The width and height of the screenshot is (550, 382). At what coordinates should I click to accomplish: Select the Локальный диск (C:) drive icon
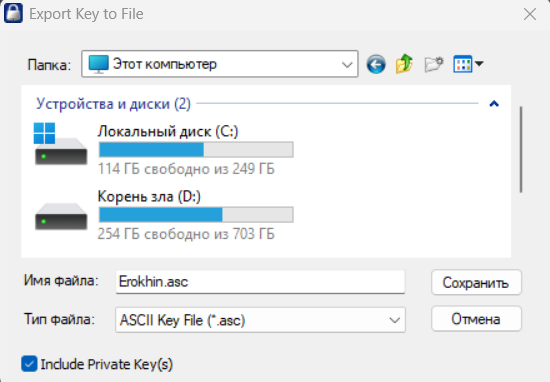(x=60, y=144)
